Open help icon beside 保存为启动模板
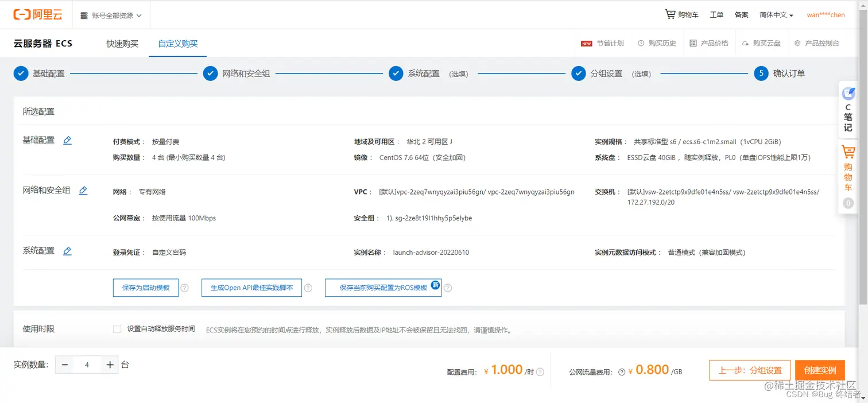Image resolution: width=868 pixels, height=403 pixels. (184, 288)
